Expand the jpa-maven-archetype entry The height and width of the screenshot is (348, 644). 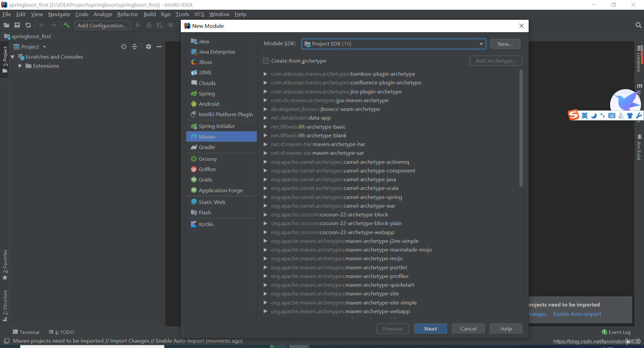[x=265, y=100]
